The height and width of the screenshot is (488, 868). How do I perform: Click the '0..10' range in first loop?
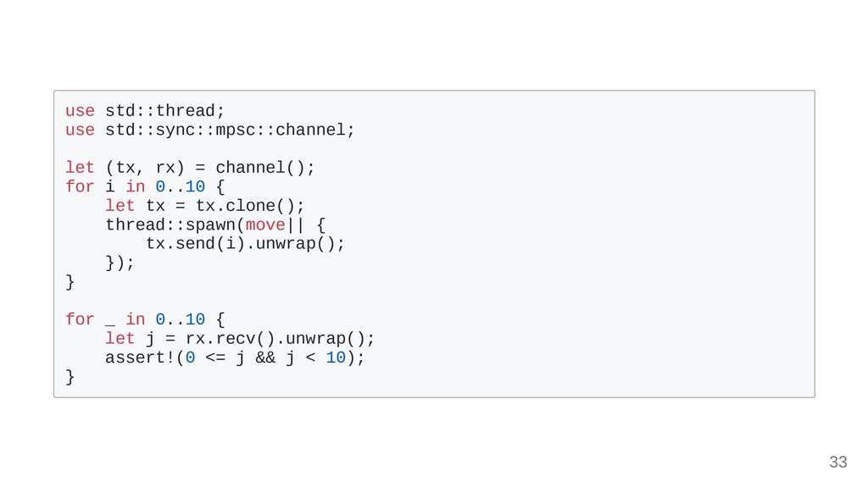tap(180, 186)
